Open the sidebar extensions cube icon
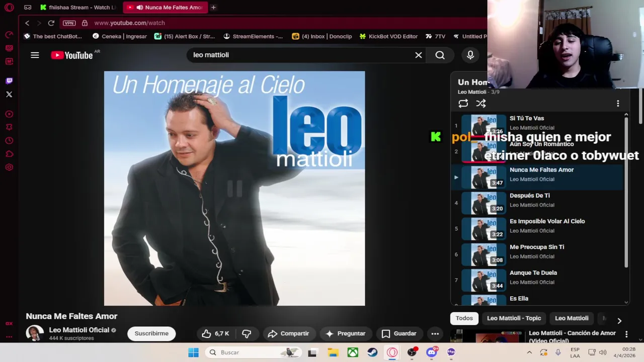Viewport: 644px width, 362px height. click(9, 154)
